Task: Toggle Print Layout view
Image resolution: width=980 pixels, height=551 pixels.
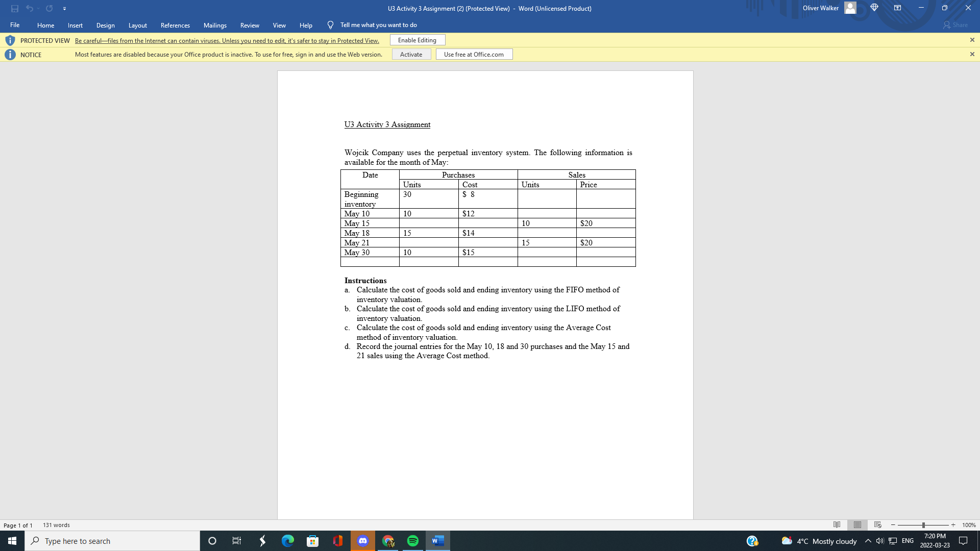Action: click(x=857, y=524)
